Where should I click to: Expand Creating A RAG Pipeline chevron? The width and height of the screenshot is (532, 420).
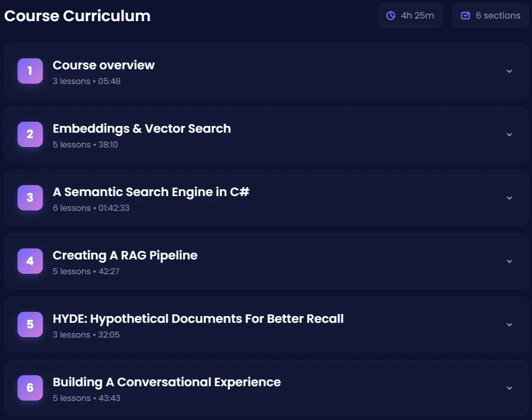click(x=509, y=262)
